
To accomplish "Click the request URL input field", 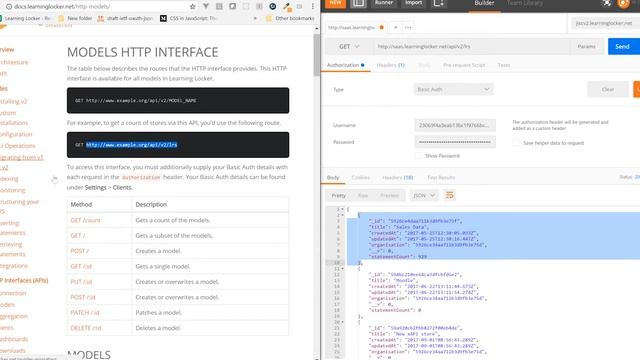I will click(471, 47).
